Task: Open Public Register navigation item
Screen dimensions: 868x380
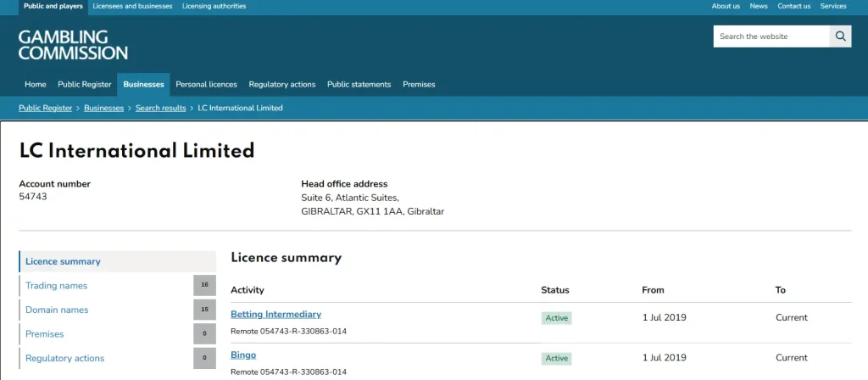Action: click(x=85, y=85)
